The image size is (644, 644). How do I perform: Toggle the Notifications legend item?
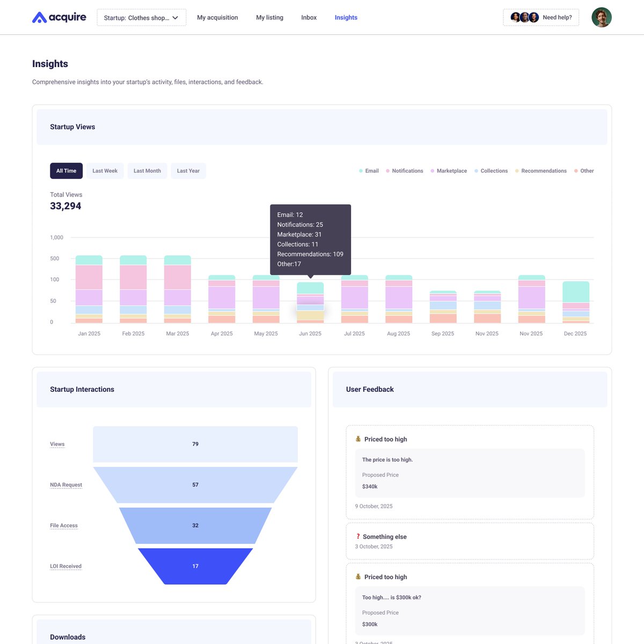tap(404, 171)
